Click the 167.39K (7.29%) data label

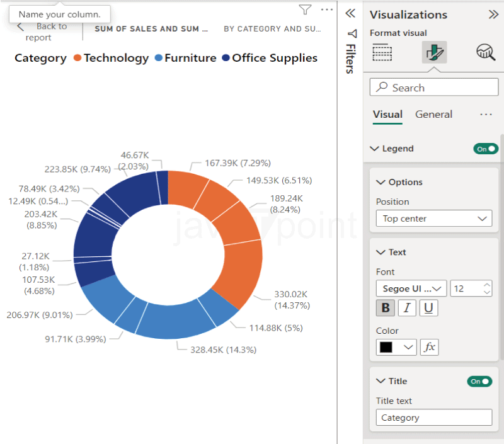pos(238,163)
